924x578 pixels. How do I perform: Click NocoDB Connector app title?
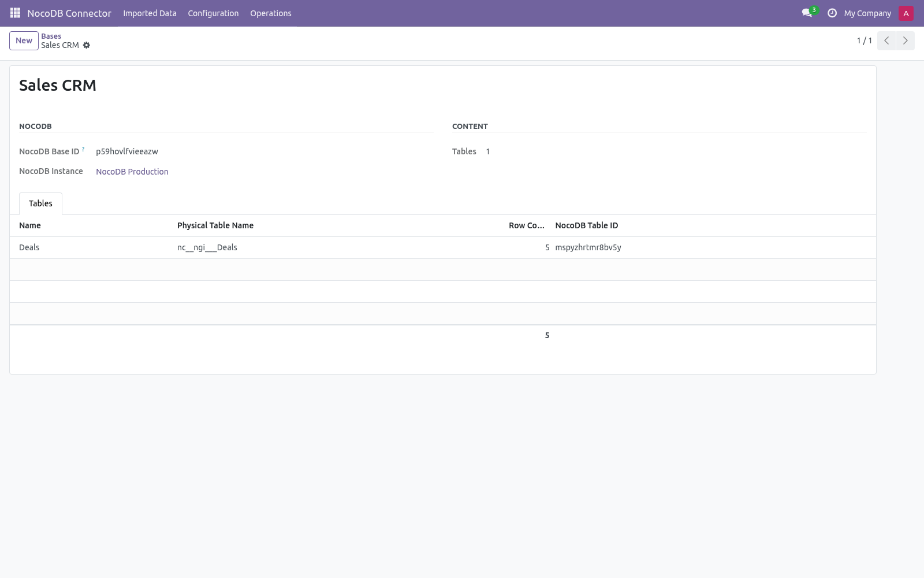pyautogui.click(x=69, y=13)
